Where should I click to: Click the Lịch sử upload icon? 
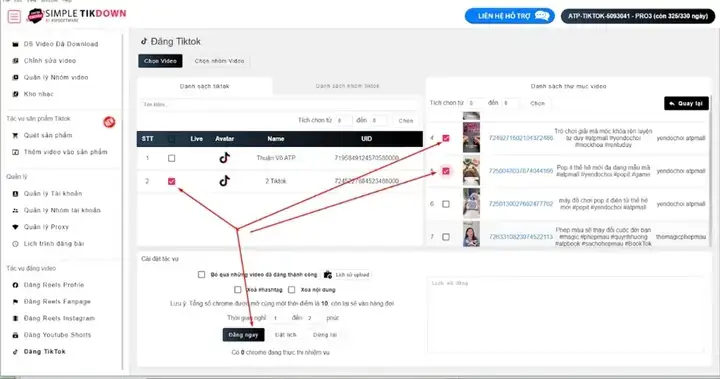point(327,274)
